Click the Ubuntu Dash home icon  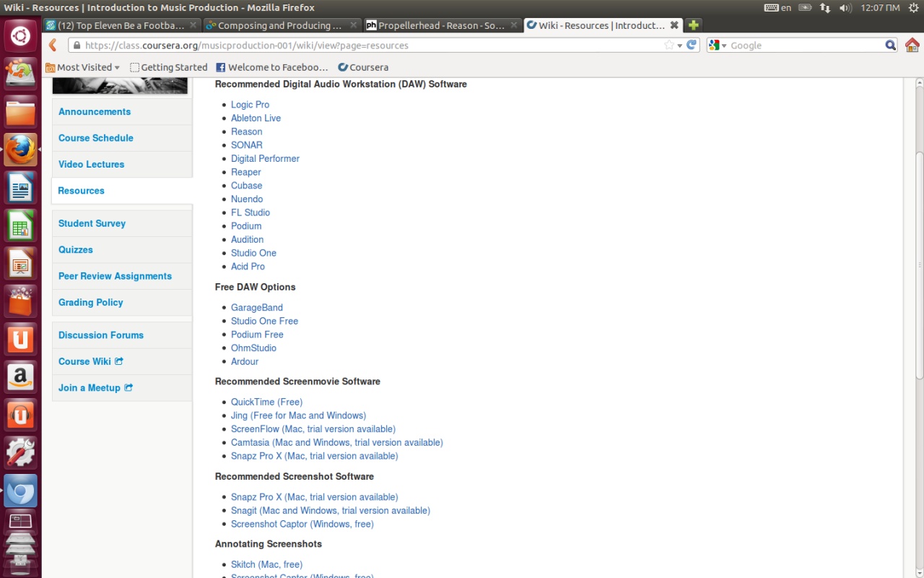click(x=20, y=36)
